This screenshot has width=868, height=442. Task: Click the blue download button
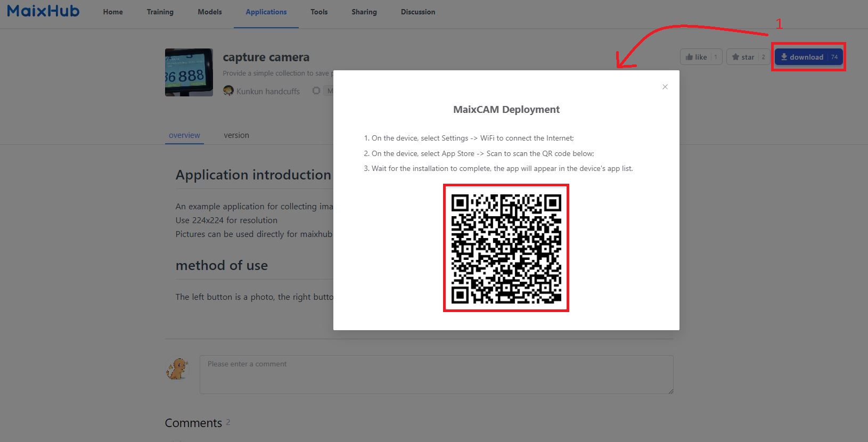[808, 57]
